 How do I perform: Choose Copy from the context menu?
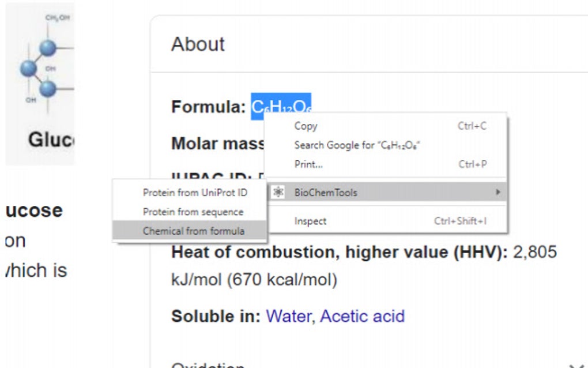(x=306, y=126)
